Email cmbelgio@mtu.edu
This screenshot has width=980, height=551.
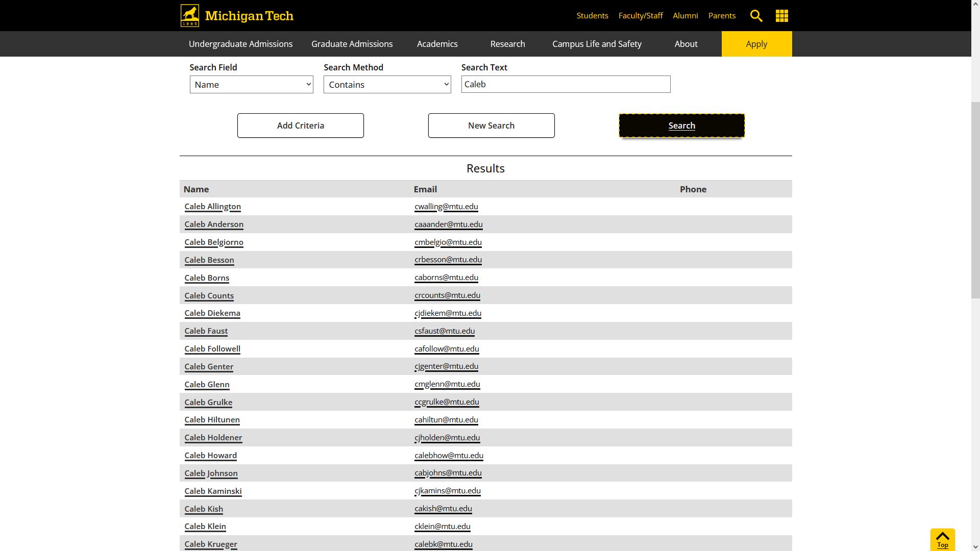(448, 242)
